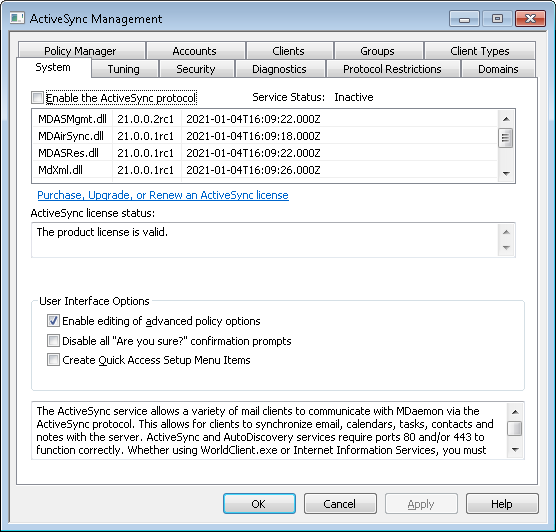This screenshot has width=556, height=532.
Task: Open the Client Types tab
Action: coord(480,51)
